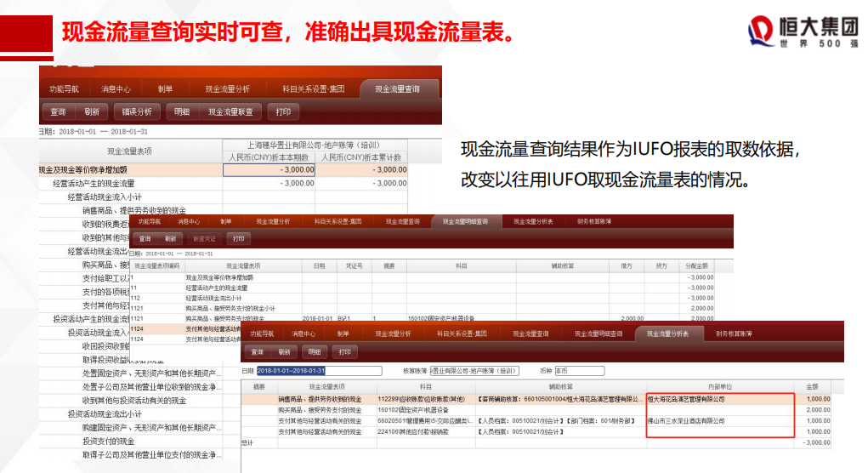Click the 内部单位 column header
Image resolution: width=868 pixels, height=473 pixels.
click(720, 386)
